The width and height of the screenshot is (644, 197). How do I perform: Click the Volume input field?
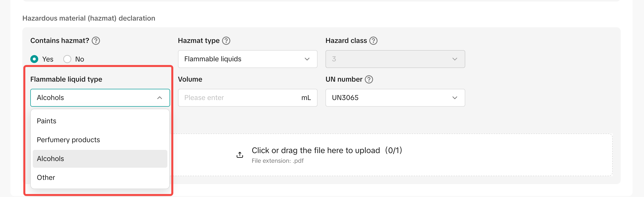[x=240, y=98]
